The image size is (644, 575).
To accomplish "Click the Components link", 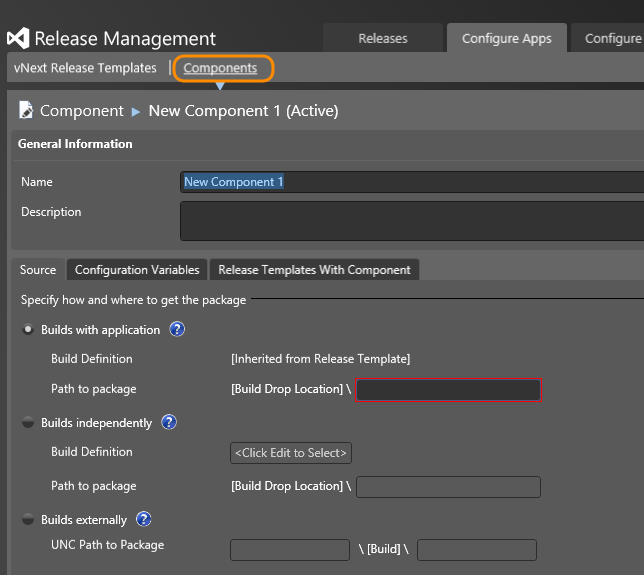I will pos(220,68).
